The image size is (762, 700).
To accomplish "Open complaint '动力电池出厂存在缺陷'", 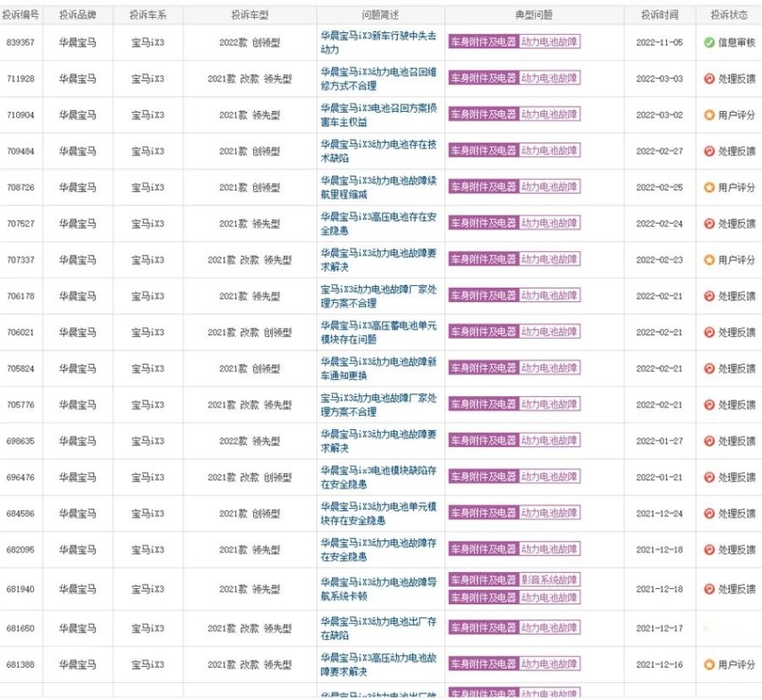I will [x=378, y=628].
